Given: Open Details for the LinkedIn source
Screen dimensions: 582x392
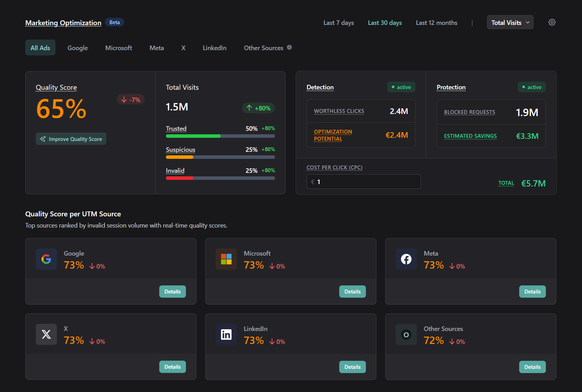Looking at the screenshot, I should pos(352,367).
